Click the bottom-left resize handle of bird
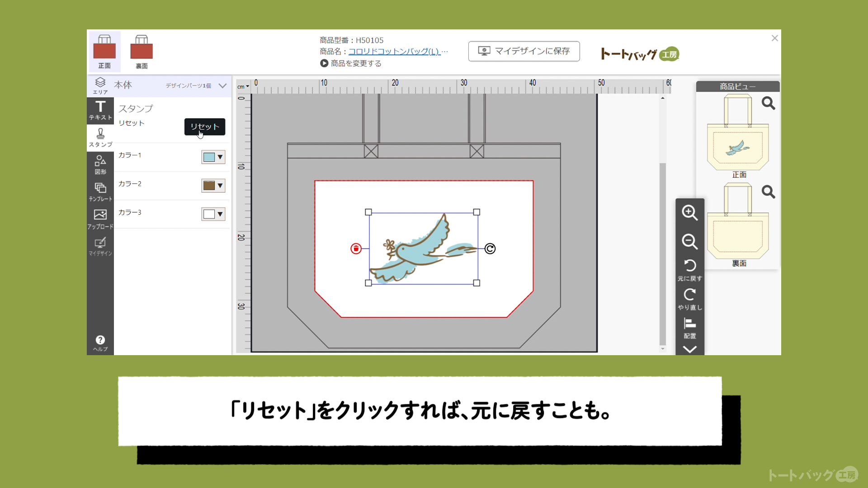The width and height of the screenshot is (868, 488). click(x=368, y=283)
